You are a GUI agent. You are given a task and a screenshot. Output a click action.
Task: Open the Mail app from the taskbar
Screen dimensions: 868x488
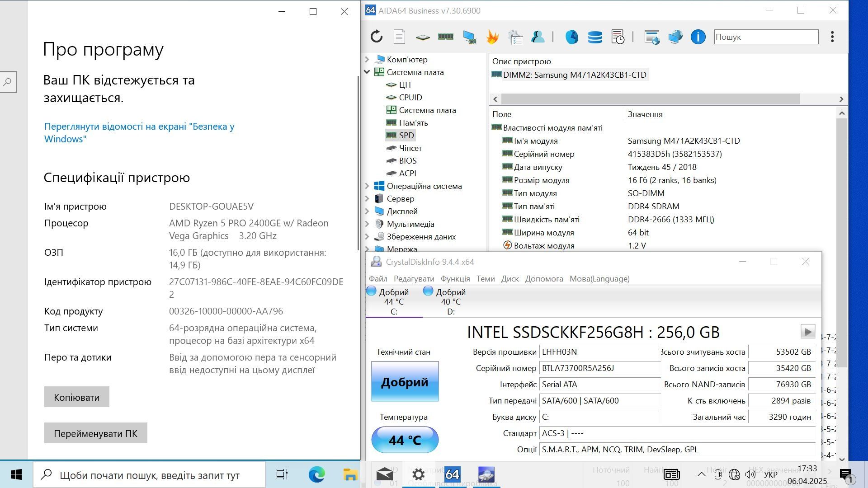point(384,474)
